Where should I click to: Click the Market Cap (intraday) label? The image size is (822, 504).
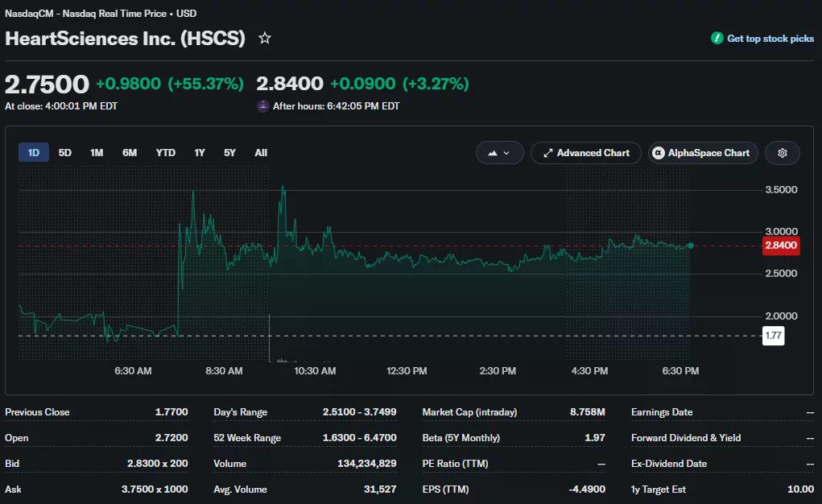(x=469, y=412)
